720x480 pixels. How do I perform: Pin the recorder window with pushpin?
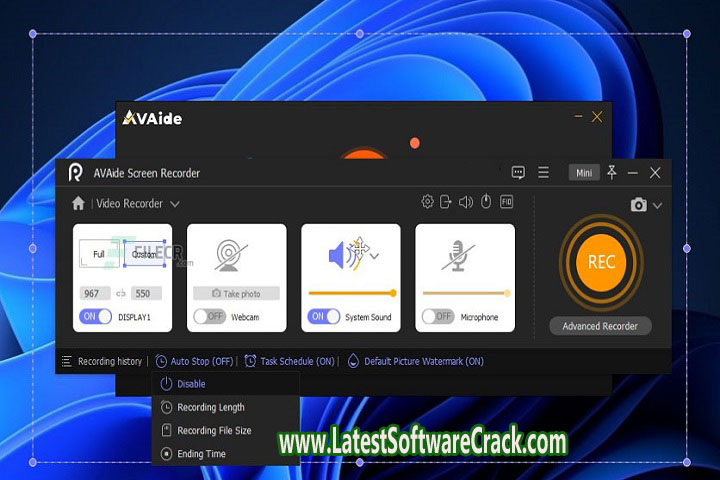[612, 173]
